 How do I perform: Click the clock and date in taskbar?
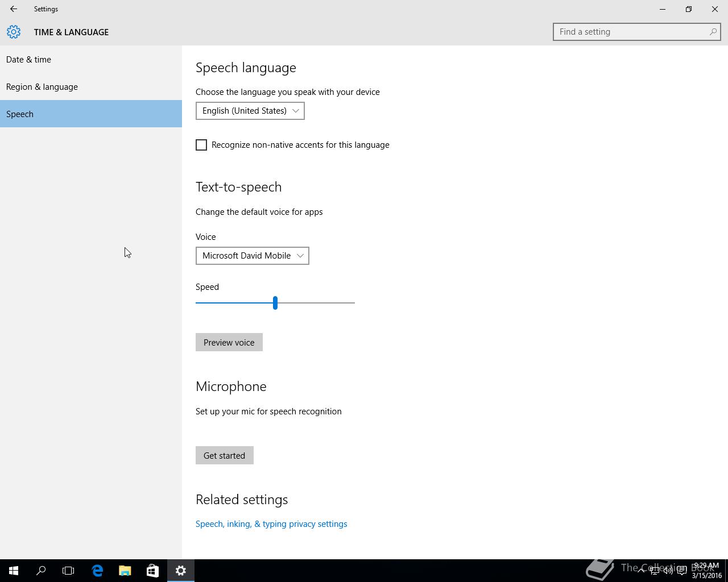coord(706,571)
